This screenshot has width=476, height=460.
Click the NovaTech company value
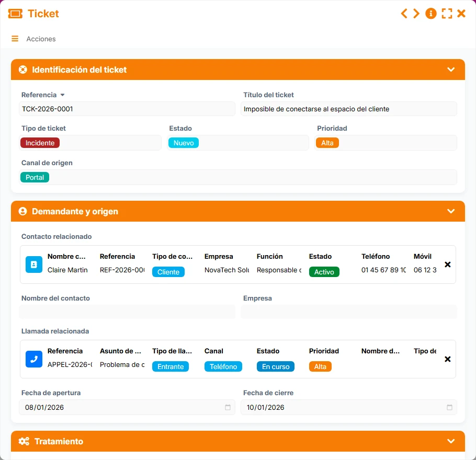coord(227,270)
